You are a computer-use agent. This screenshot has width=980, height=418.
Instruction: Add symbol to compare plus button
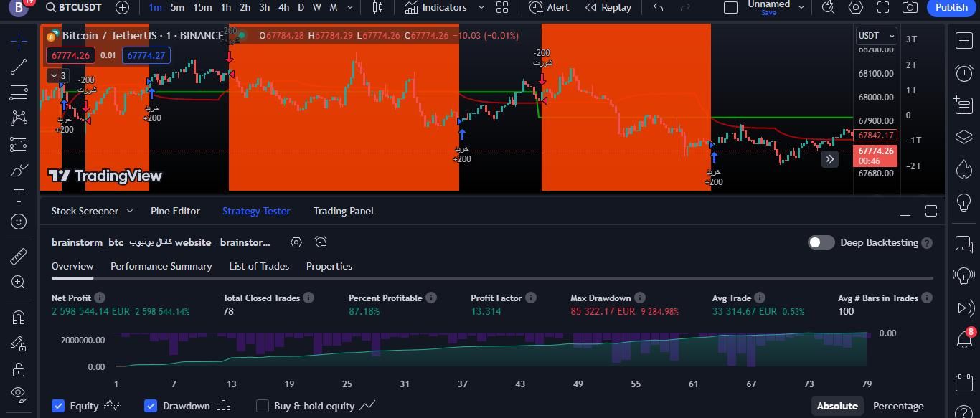123,7
